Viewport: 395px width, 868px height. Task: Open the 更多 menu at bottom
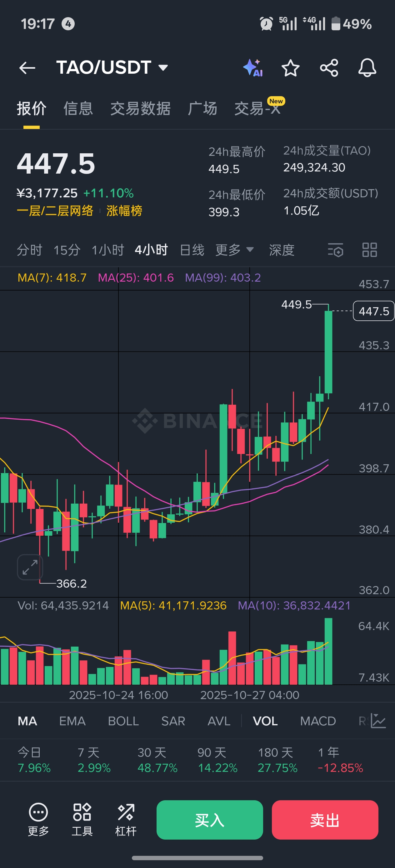pyautogui.click(x=38, y=820)
